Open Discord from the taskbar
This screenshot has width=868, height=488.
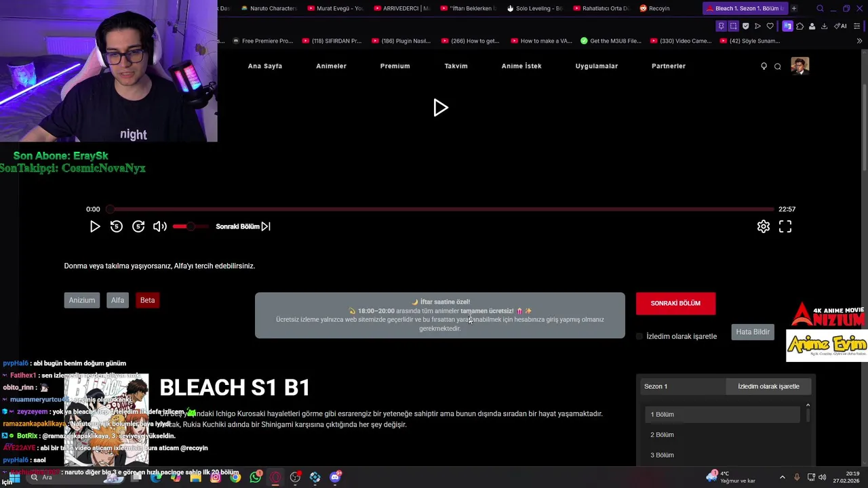click(x=335, y=477)
